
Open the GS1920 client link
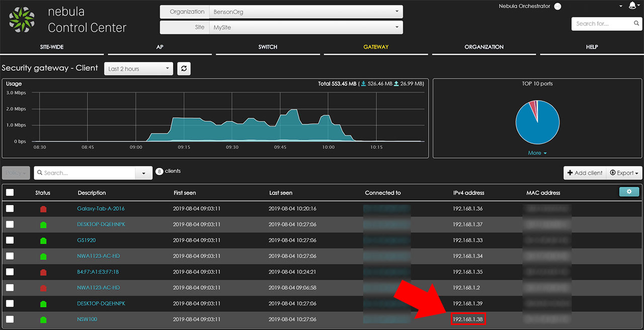[86, 240]
